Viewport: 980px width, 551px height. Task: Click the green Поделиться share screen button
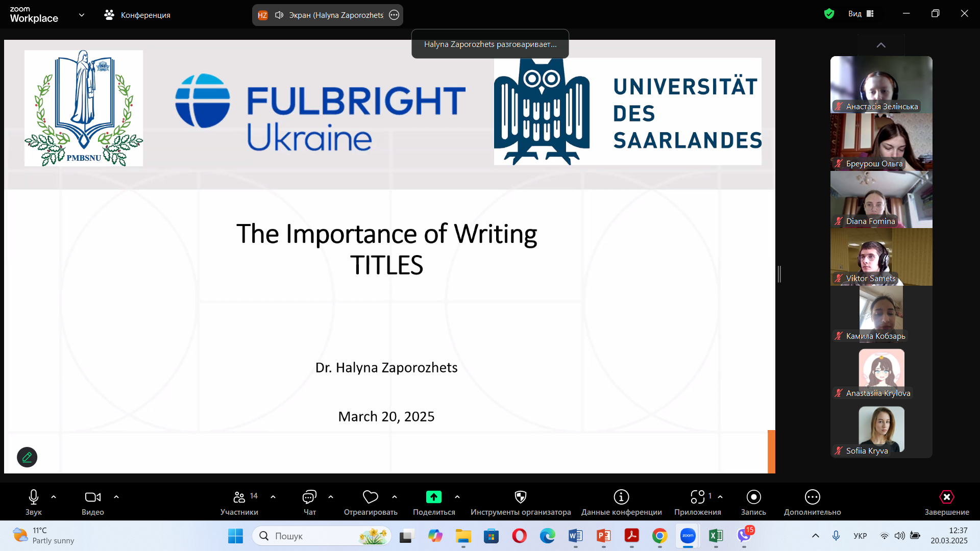click(434, 503)
